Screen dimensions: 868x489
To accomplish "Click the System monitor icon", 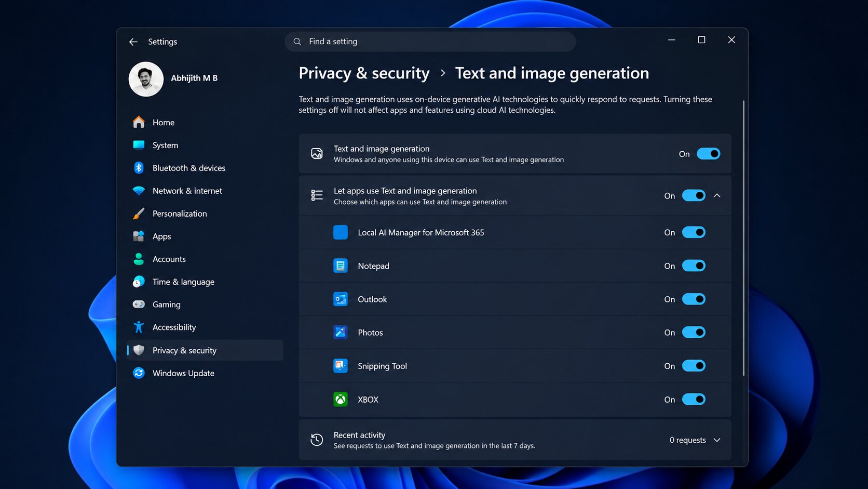I will 139,145.
